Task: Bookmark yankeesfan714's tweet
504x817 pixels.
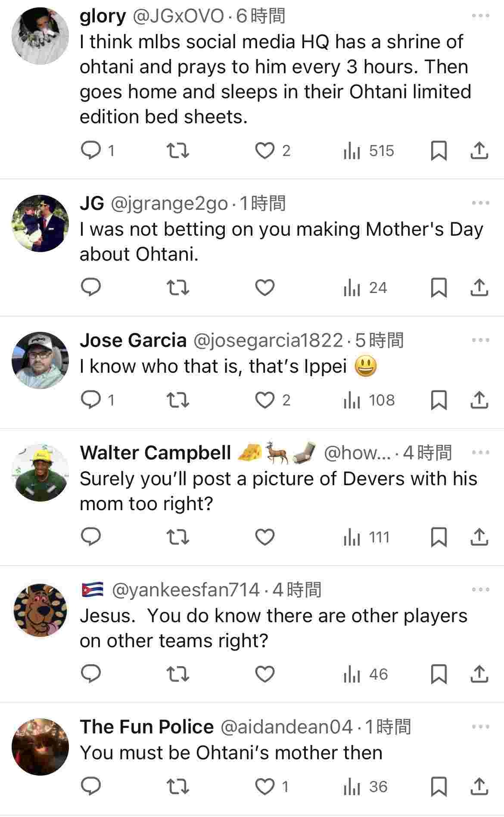Action: coord(439,674)
